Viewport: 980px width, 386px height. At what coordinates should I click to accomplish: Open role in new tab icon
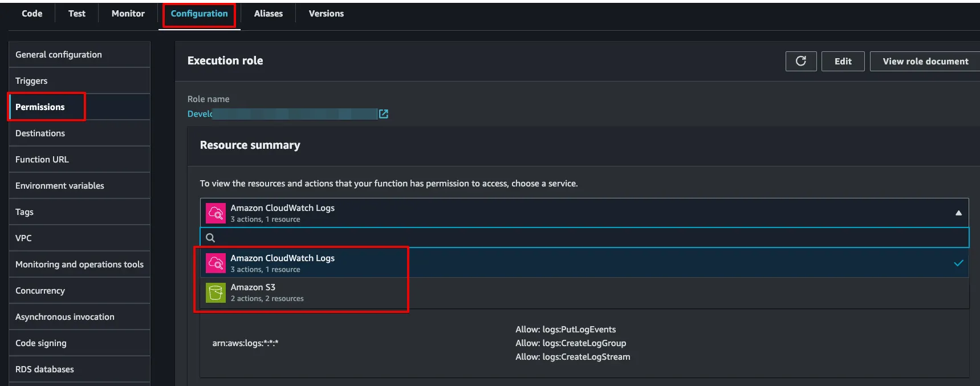384,114
